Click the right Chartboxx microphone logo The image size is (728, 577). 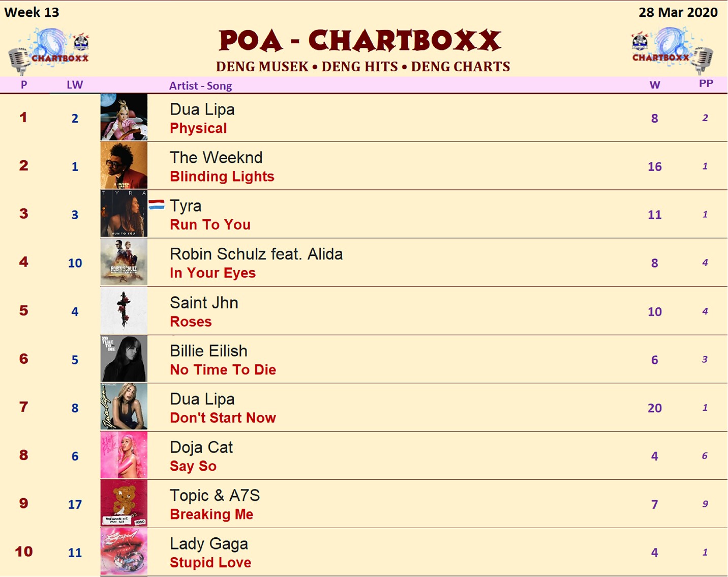[672, 51]
